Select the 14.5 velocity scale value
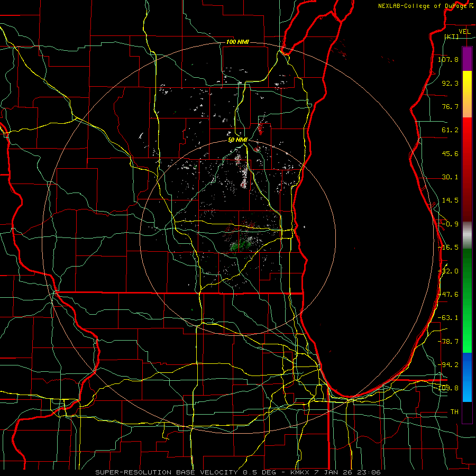Screen dimensions: 476x476 point(450,200)
